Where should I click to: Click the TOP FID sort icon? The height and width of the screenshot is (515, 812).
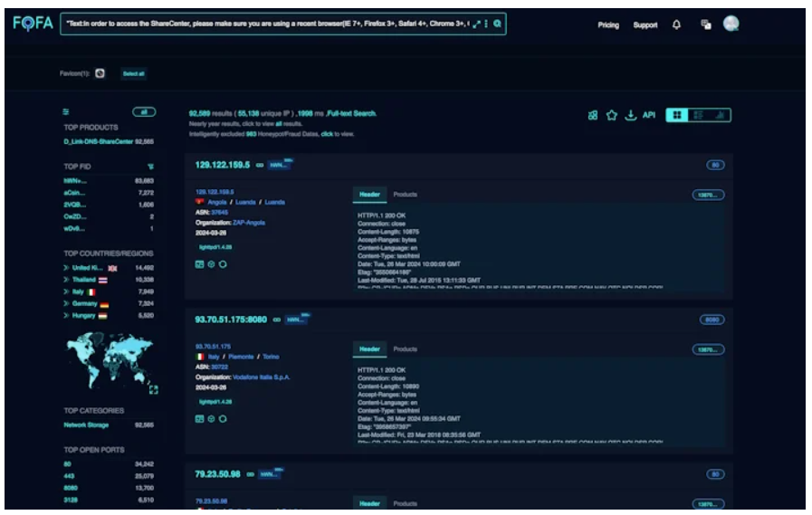pos(150,167)
